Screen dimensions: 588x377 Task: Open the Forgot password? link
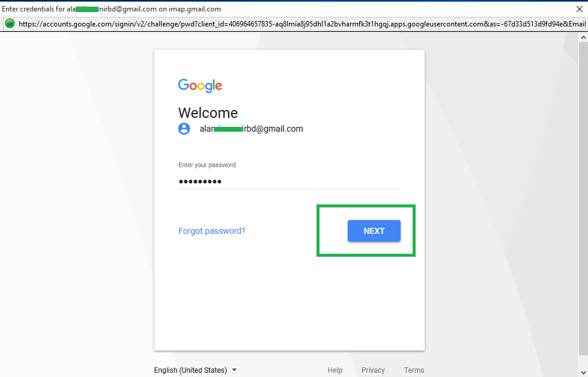coord(212,231)
